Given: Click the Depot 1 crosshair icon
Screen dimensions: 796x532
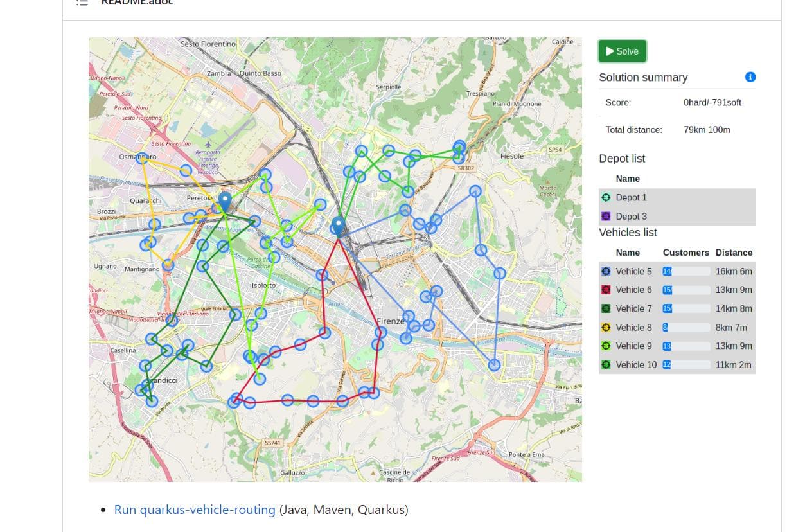Looking at the screenshot, I should point(606,197).
